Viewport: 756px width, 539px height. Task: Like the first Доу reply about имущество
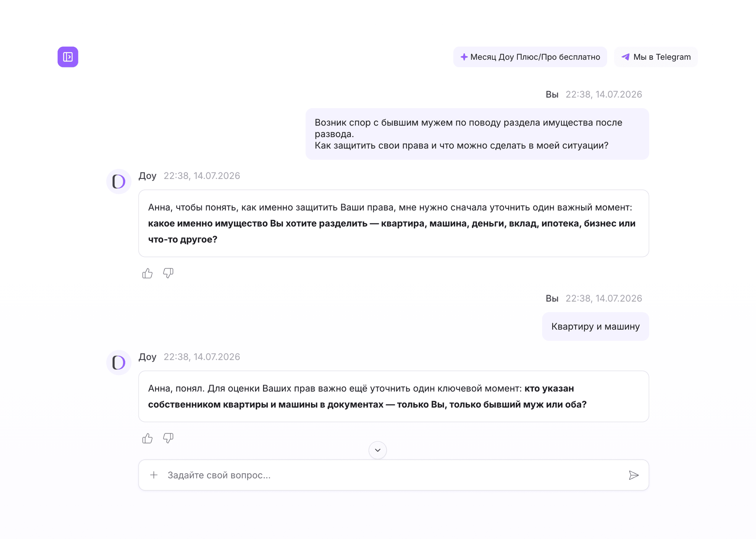click(147, 273)
